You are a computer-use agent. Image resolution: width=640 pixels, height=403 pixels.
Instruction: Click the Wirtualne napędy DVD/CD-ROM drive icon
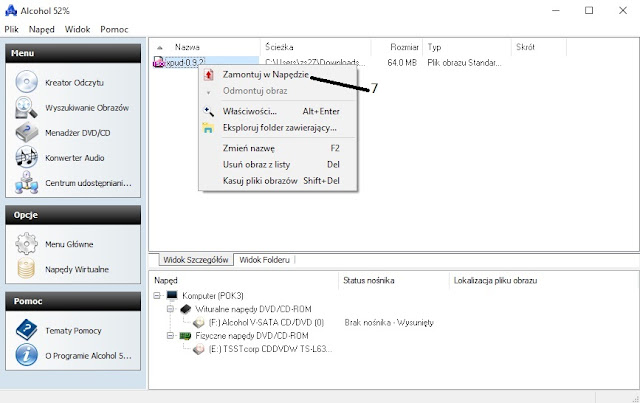point(185,309)
